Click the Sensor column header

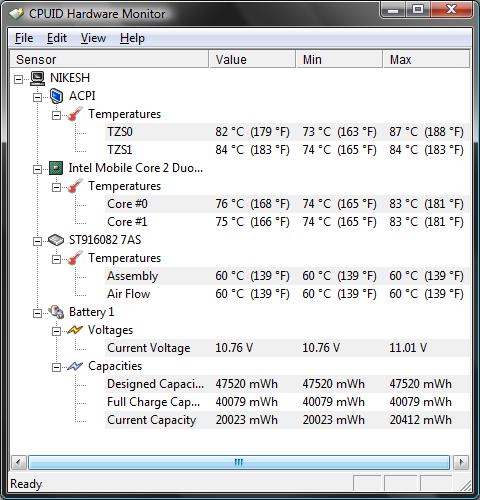tap(110, 59)
